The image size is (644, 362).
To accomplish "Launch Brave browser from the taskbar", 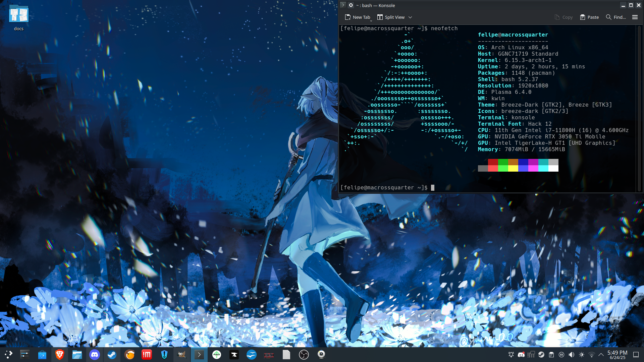I will tap(60, 354).
